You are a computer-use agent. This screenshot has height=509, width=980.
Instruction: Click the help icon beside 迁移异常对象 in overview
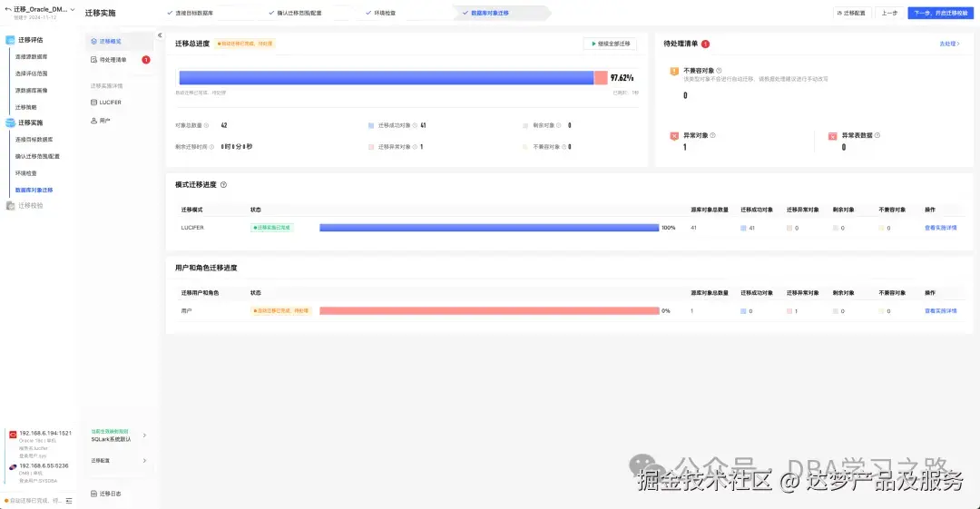click(415, 147)
